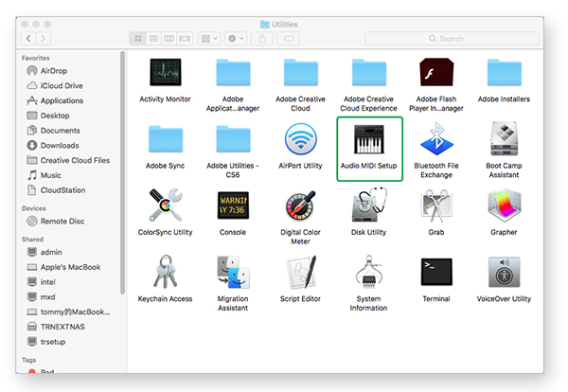Click the sidebar scrollbar
This screenshot has height=392, width=568.
pyautogui.click(x=122, y=172)
